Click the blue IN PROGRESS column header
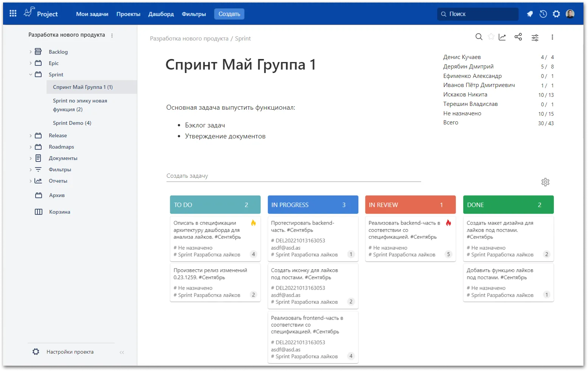Viewport: 588px width, 371px height. click(313, 205)
